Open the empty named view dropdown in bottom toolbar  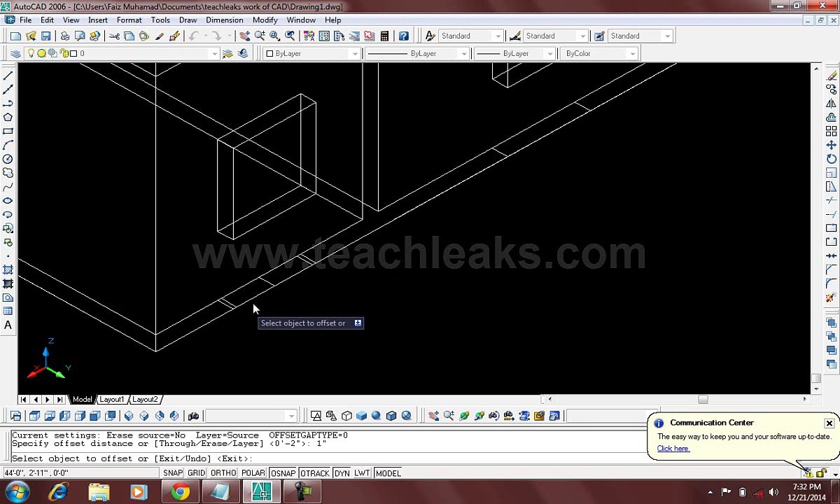(251, 416)
